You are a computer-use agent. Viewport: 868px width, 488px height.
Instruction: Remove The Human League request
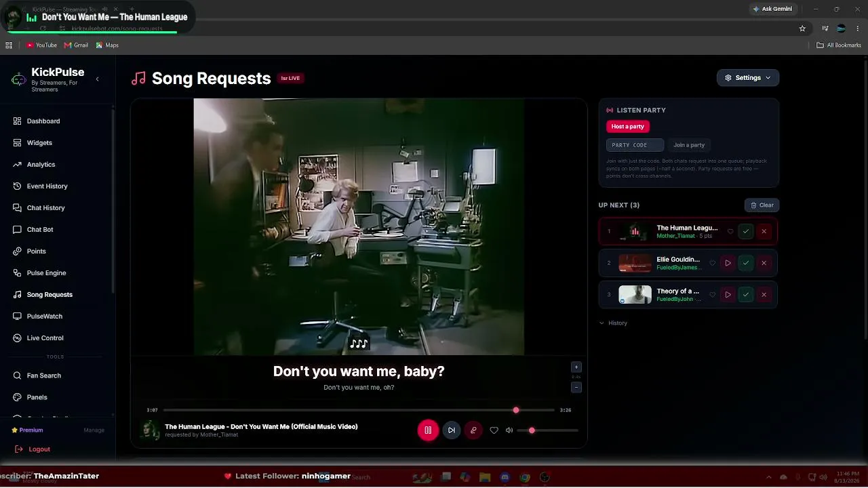(x=764, y=232)
